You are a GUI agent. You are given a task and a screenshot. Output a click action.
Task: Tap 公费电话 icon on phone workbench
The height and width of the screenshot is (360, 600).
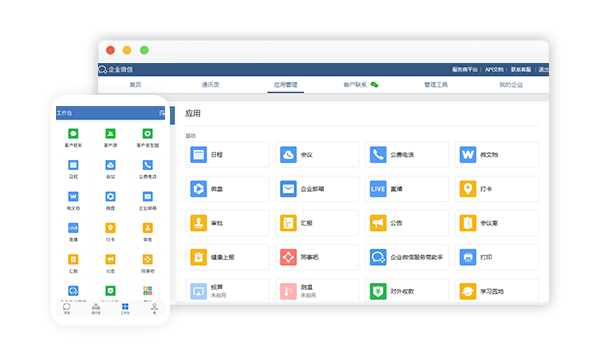pyautogui.click(x=148, y=165)
